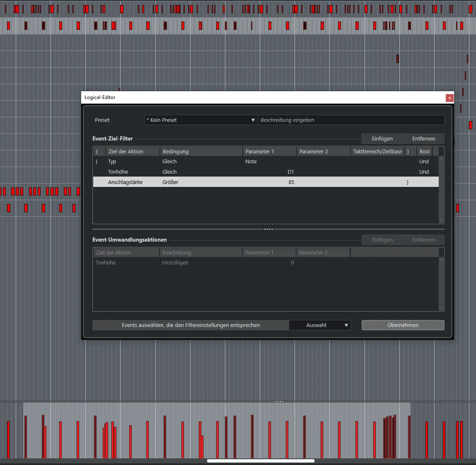
Task: Click the Hinzufügen operation cell
Action: (x=175, y=262)
